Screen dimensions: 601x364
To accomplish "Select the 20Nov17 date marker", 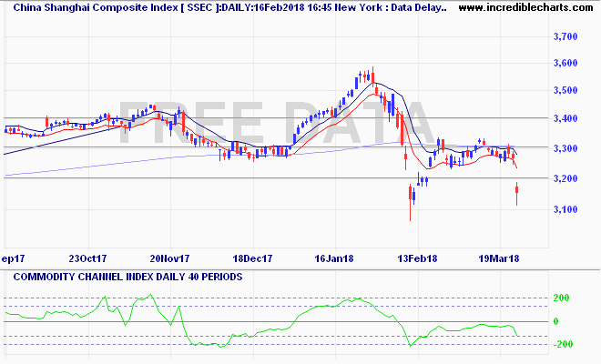I will 168,258.
